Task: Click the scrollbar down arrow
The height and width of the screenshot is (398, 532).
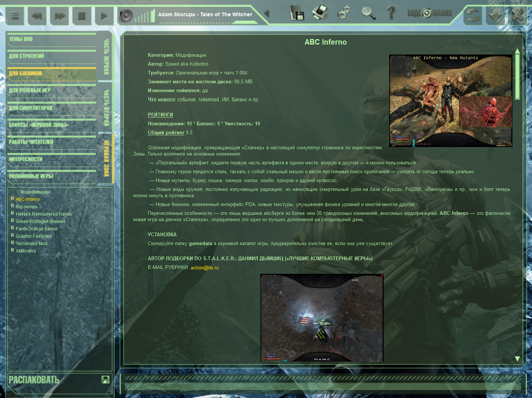Action: click(x=517, y=359)
